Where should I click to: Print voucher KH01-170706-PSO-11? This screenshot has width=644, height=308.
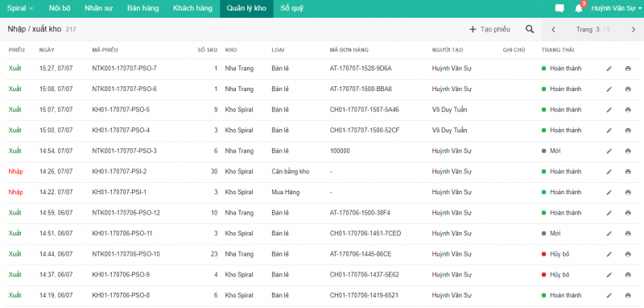click(628, 234)
